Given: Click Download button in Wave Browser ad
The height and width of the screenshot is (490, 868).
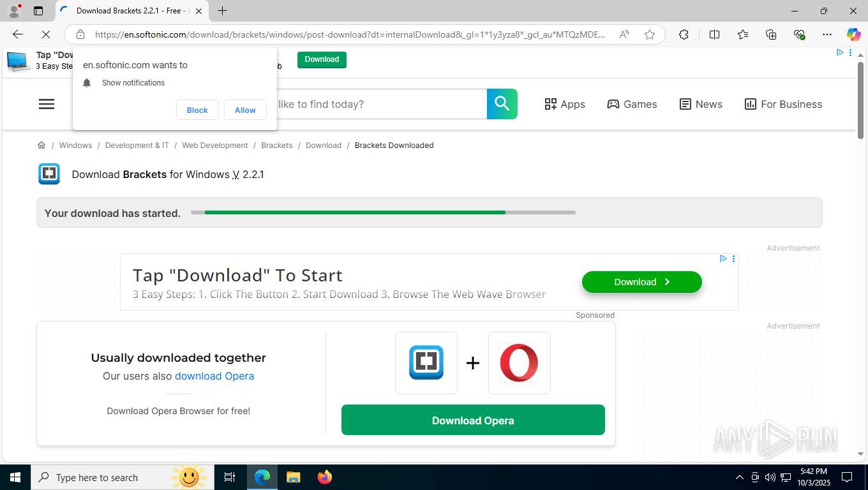Looking at the screenshot, I should [x=642, y=282].
